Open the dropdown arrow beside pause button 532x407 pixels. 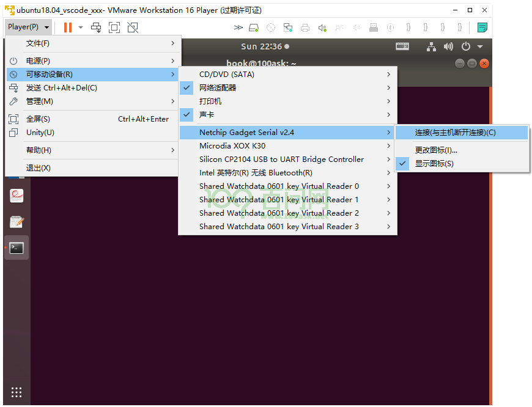[x=80, y=28]
